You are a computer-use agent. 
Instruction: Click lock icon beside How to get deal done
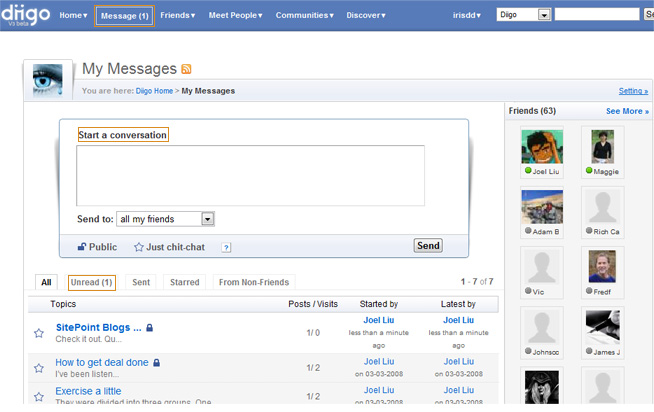156,363
